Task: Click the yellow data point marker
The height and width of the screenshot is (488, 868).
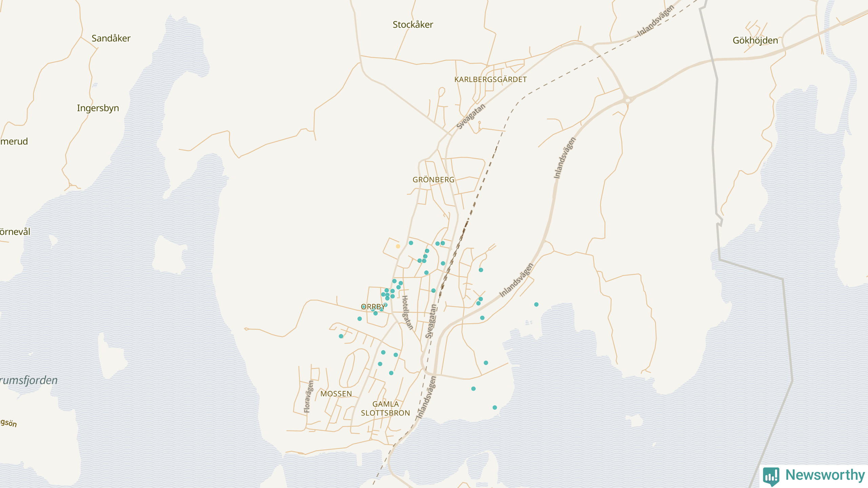Action: (x=398, y=246)
